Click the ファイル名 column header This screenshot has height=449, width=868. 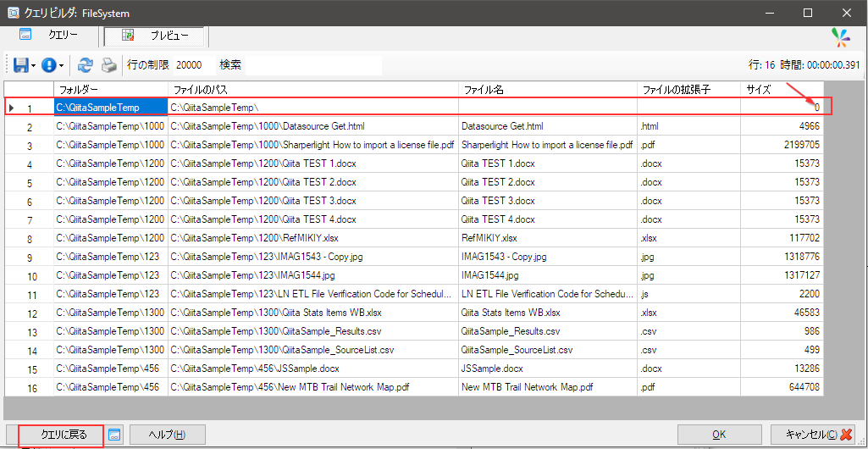[x=548, y=90]
